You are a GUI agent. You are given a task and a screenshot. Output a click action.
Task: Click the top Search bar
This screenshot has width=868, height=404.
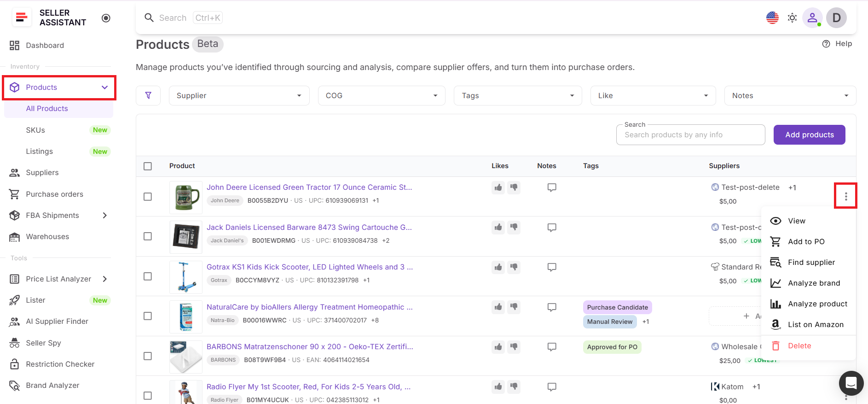tap(184, 18)
